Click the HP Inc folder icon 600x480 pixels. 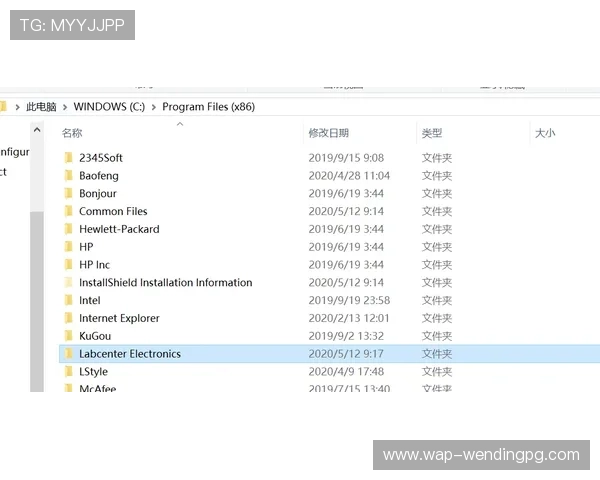click(x=68, y=264)
